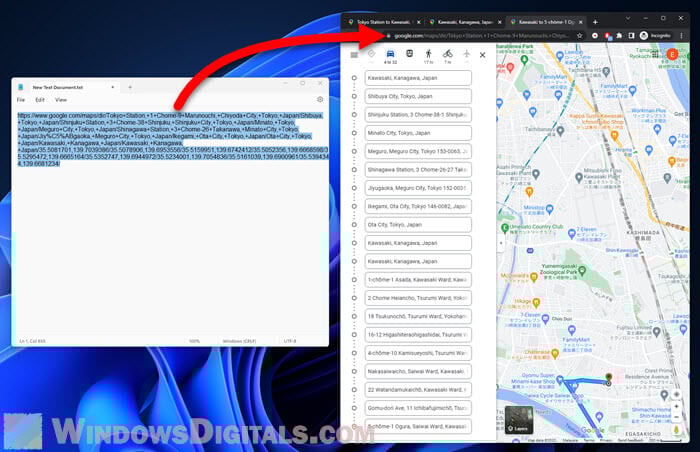Click the 18 Tsukunocho waypoint field

pos(418,316)
